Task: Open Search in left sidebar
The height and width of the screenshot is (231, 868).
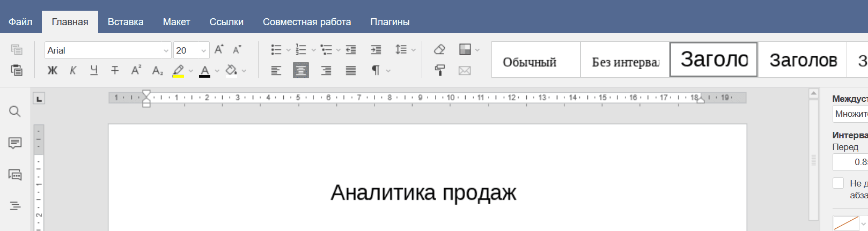Action: point(15,111)
